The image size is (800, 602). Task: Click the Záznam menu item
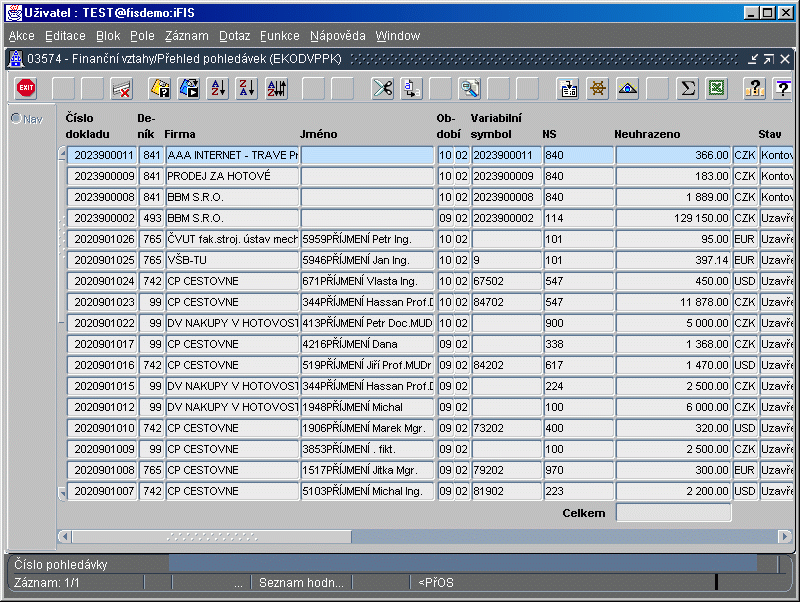coord(186,36)
